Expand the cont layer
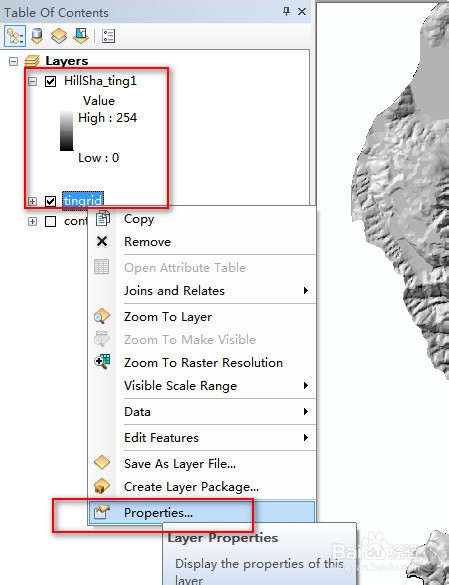Image resolution: width=449 pixels, height=585 pixels. pyautogui.click(x=32, y=222)
